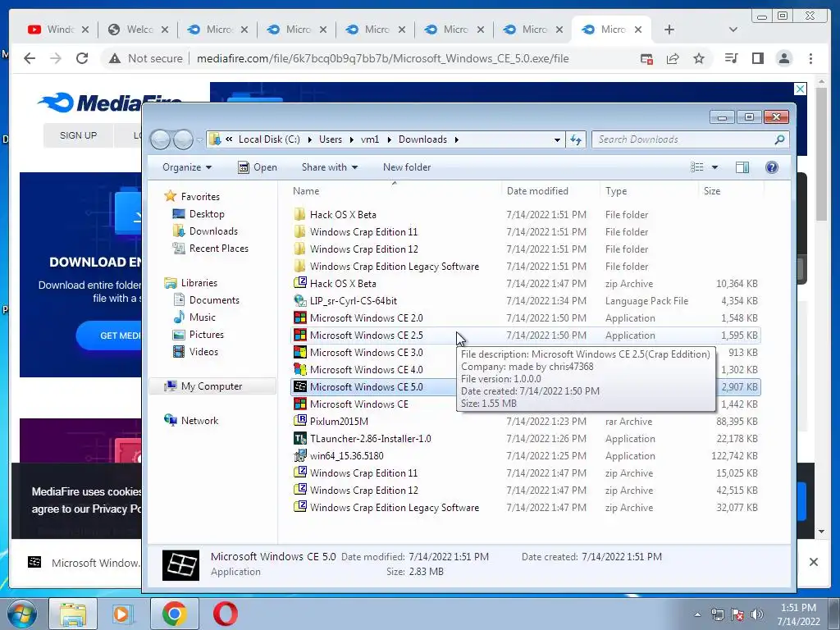The width and height of the screenshot is (840, 630).
Task: Click the Microsoft Windows CE 3.0 file icon
Action: tap(300, 353)
